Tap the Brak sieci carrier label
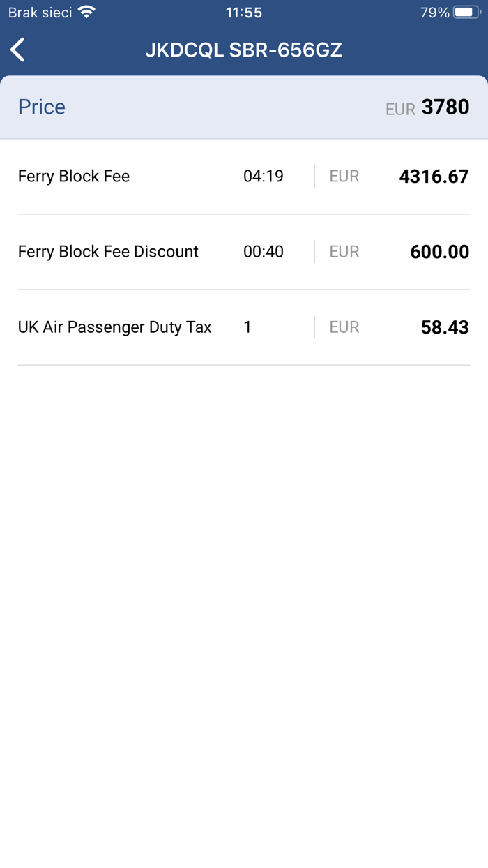The image size is (488, 868). pyautogui.click(x=40, y=13)
